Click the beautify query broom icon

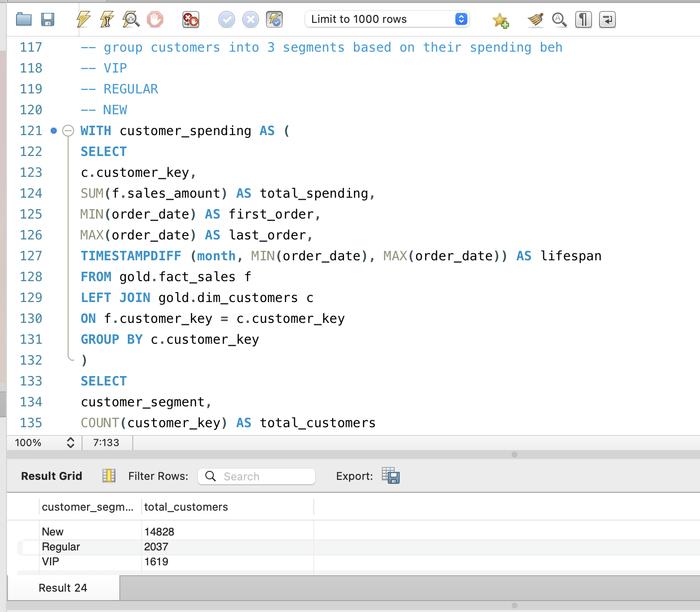click(x=535, y=20)
